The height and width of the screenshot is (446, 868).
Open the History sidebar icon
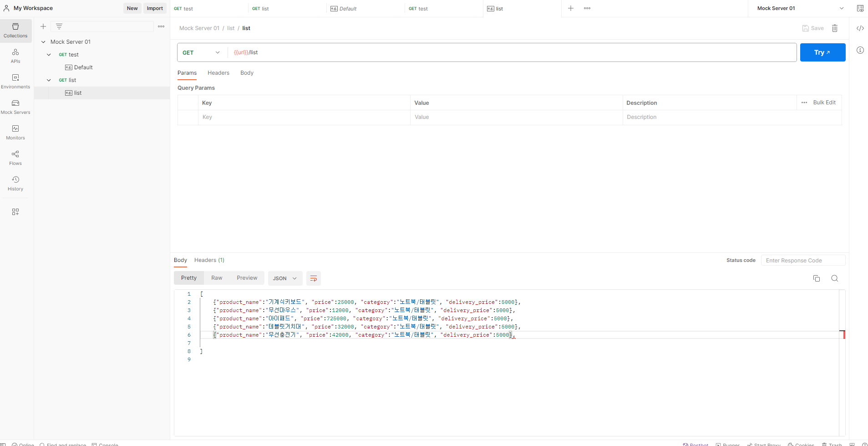pos(15,183)
